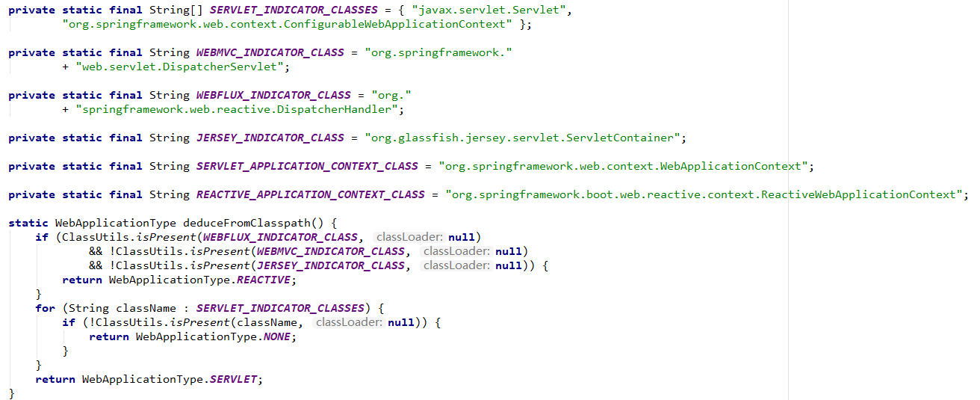This screenshot has height=400, width=980.
Task: Click the WEBMVC_INDICATOR_CLASS constant declaration
Action: pos(270,52)
